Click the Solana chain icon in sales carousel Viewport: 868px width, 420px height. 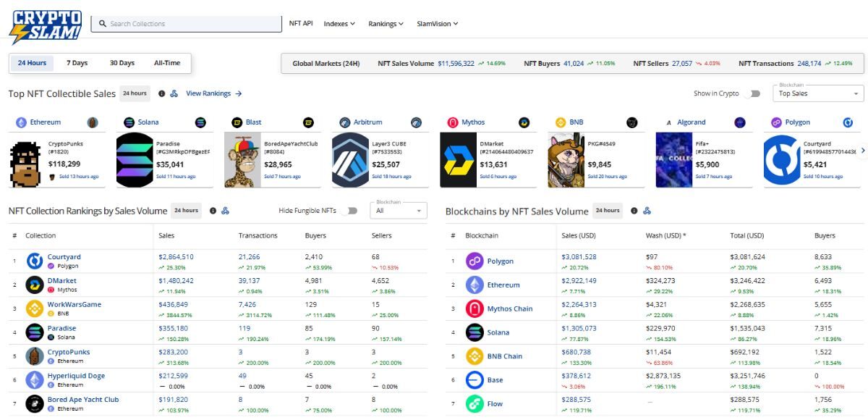point(129,122)
